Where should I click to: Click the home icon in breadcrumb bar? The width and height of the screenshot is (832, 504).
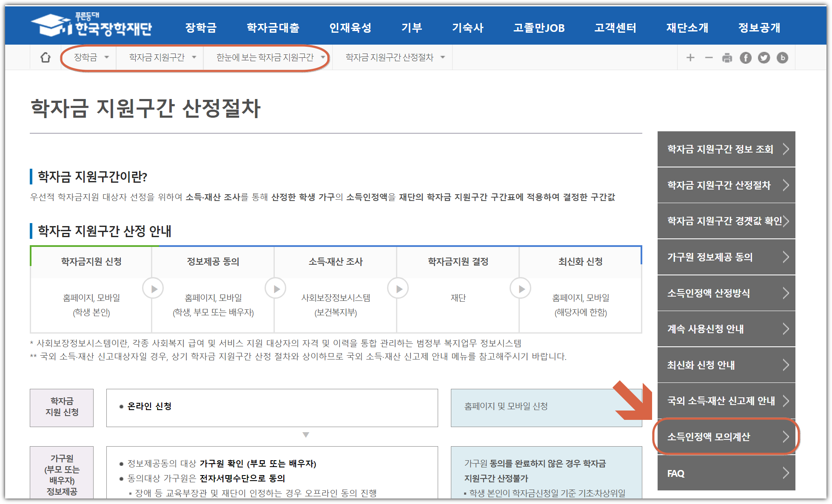[x=45, y=57]
